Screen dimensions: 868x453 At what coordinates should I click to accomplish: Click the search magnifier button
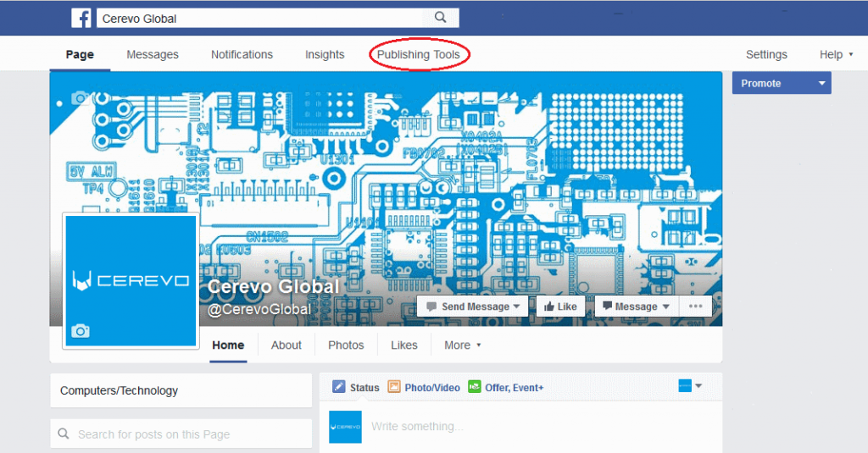pos(440,18)
